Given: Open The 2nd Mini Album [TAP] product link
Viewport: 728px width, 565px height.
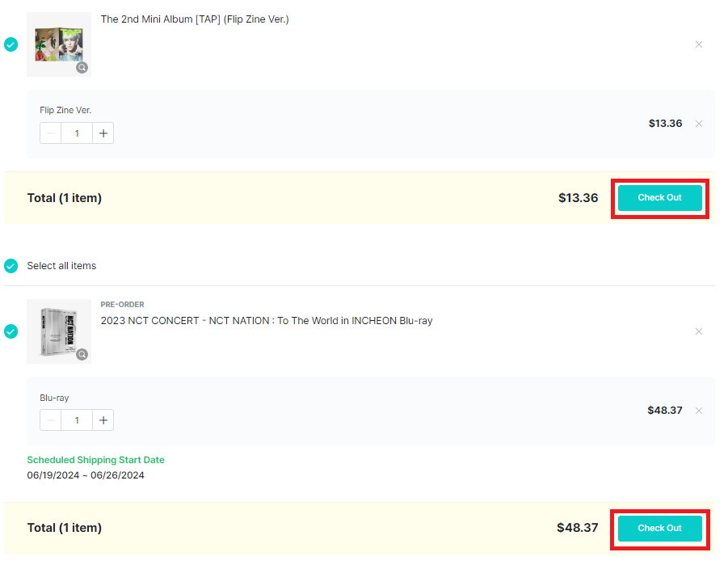Looking at the screenshot, I should point(195,19).
